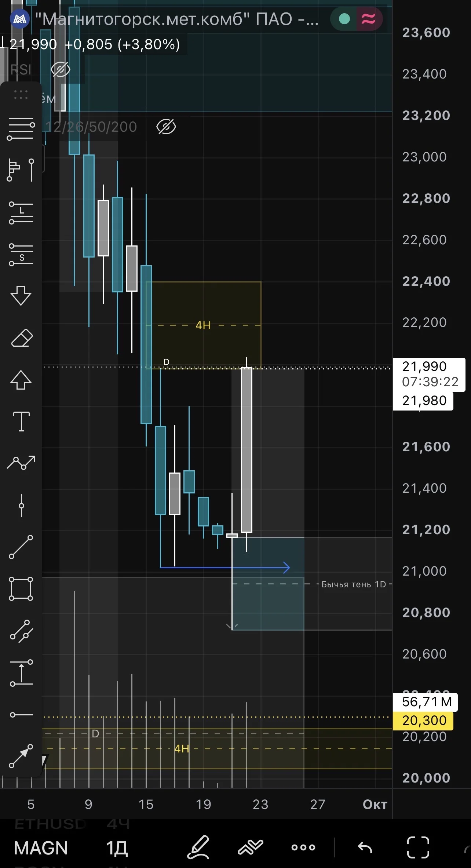The width and height of the screenshot is (471, 868).
Task: Select the upper yellow 4H zone label
Action: click(203, 325)
